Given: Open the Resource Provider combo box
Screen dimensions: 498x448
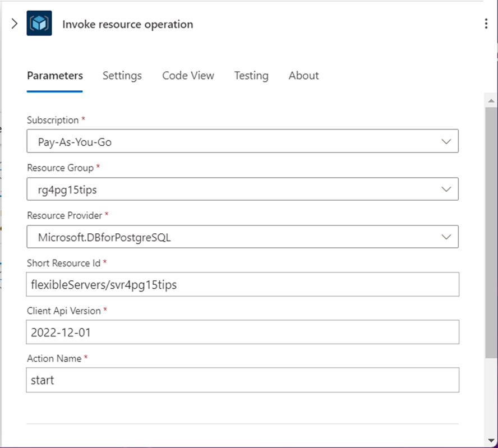Looking at the screenshot, I should click(242, 237).
